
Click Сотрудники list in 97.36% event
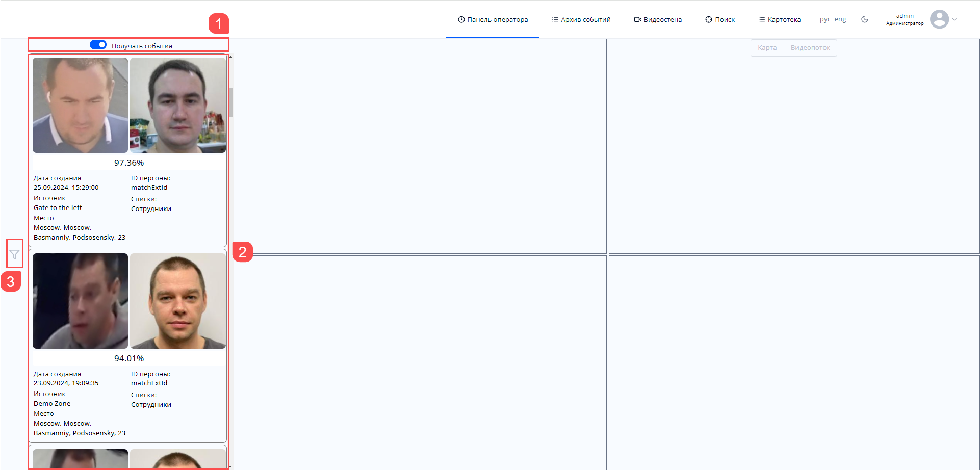click(x=151, y=209)
